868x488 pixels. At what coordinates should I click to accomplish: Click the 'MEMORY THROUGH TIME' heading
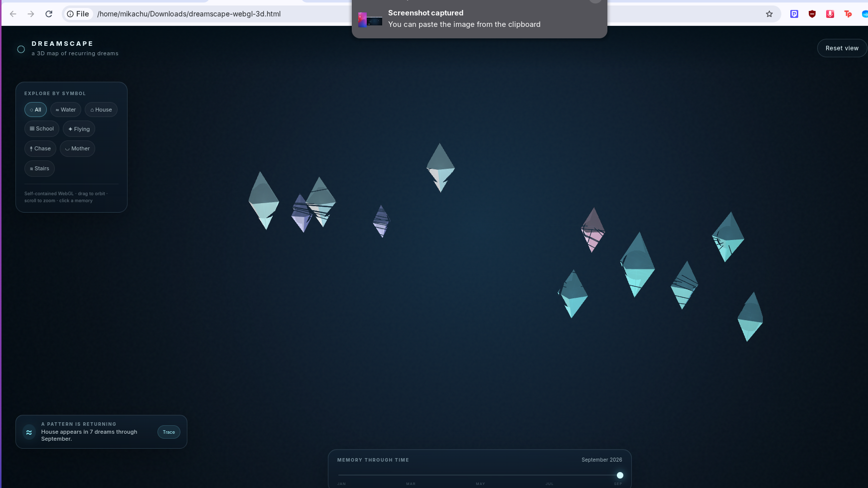coord(373,460)
